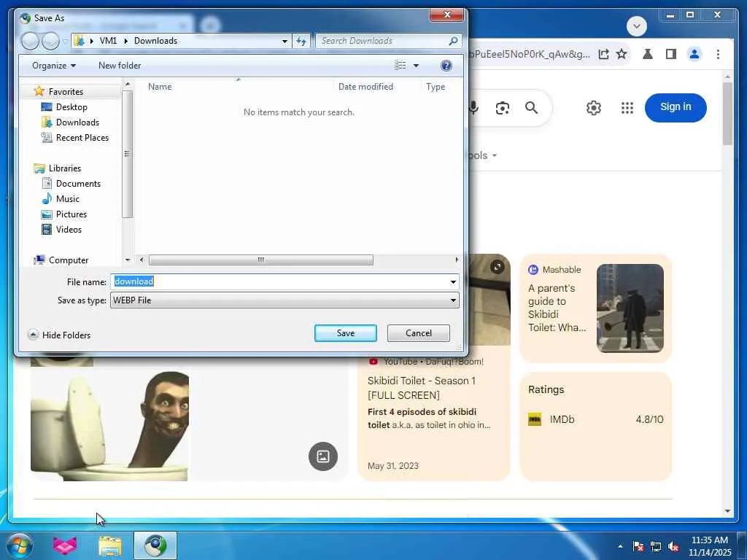Open the Documents library
747x560 pixels.
tap(78, 183)
